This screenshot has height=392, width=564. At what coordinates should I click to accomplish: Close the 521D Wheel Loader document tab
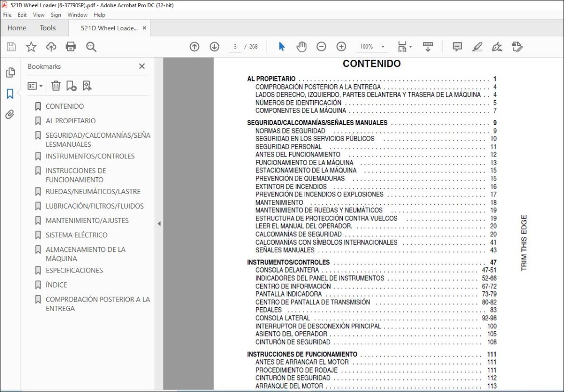pos(144,28)
